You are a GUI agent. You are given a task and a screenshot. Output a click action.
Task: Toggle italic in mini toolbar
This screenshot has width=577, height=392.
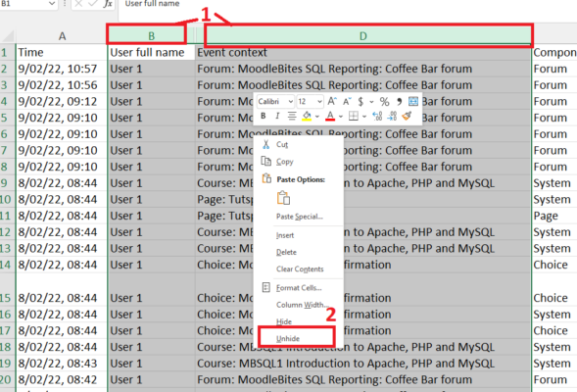tap(277, 117)
